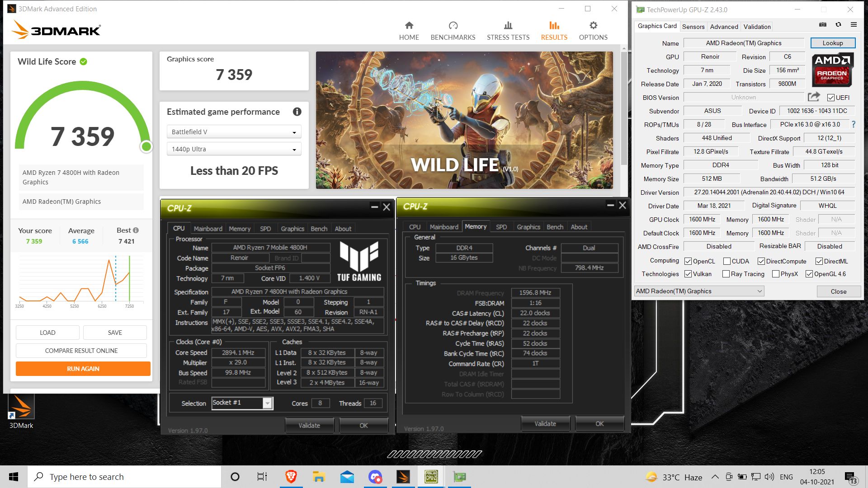Open GPU-Z hamburger menu
Viewport: 868px width, 488px height.
tap(854, 25)
